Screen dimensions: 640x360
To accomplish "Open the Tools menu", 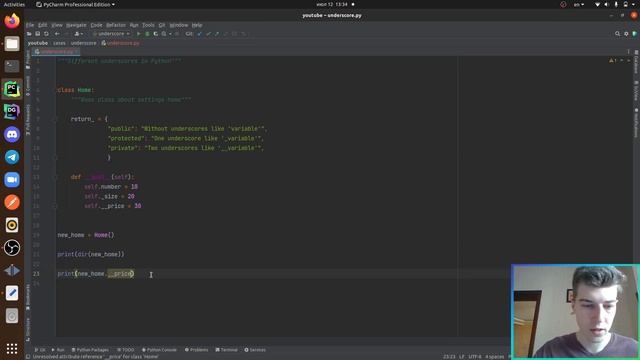I will 148,25.
